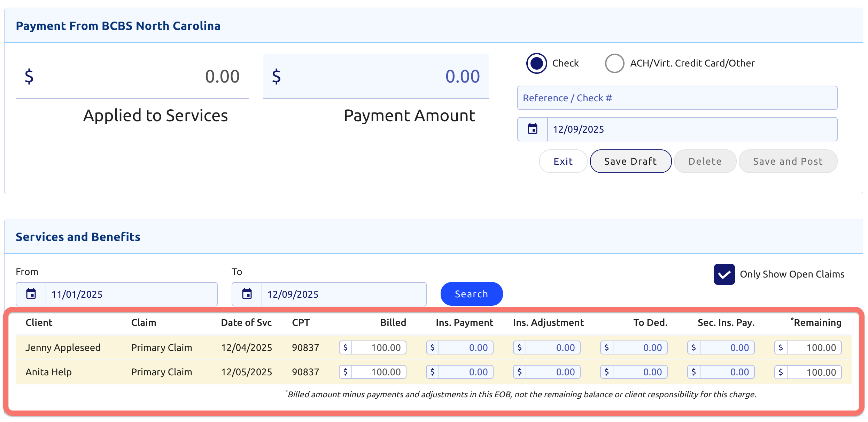The height and width of the screenshot is (422, 868).
Task: Click the From date 11/01/2025 field
Action: pyautogui.click(x=131, y=294)
